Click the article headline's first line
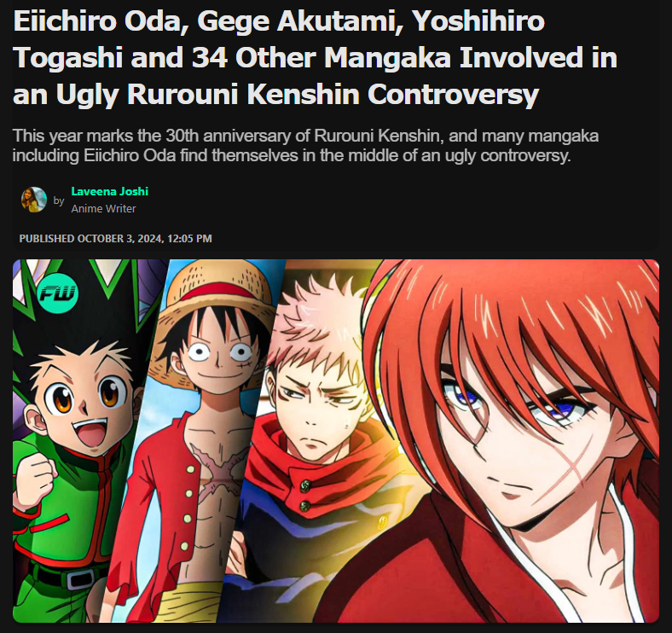Screen dimensions: 672x633 (279, 20)
